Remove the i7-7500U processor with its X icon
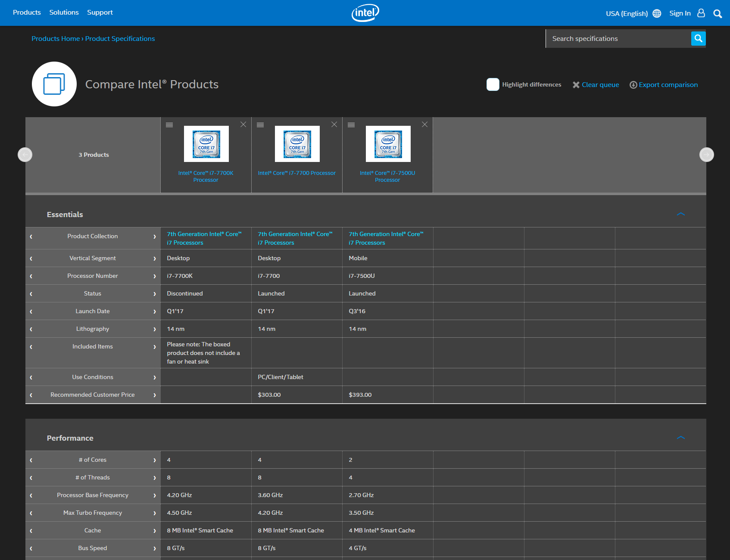Screen dimensions: 730x560 (425, 124)
